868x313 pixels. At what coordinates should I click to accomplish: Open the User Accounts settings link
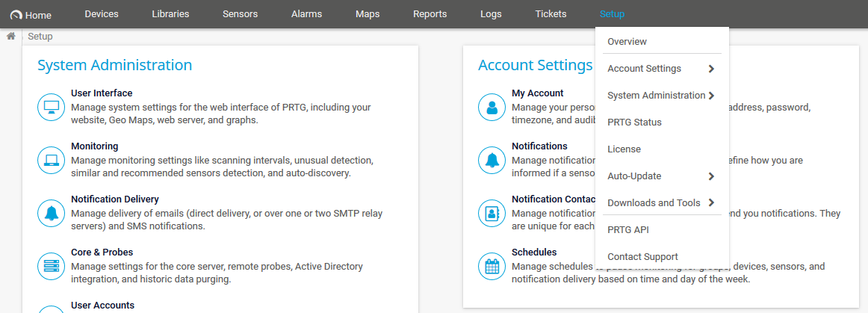click(x=102, y=306)
